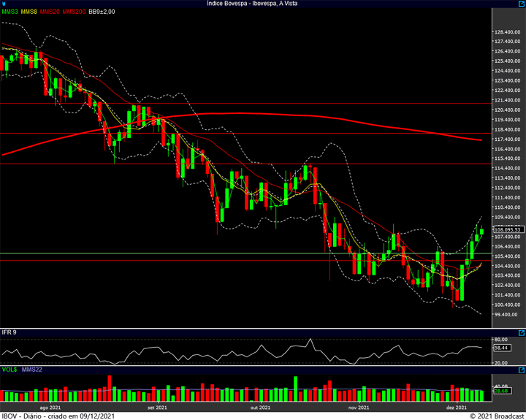
Task: Select the MMS20 indicator label
Action: [x=50, y=12]
